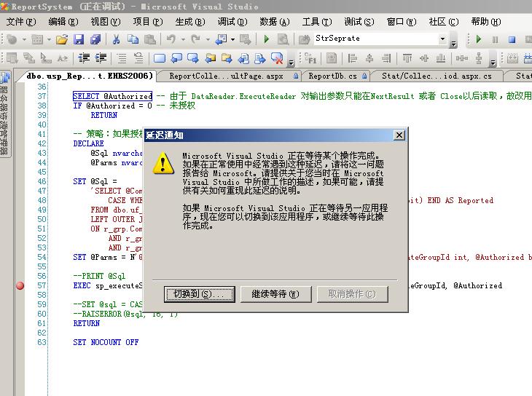Save the current file with floppy icon

79,39
